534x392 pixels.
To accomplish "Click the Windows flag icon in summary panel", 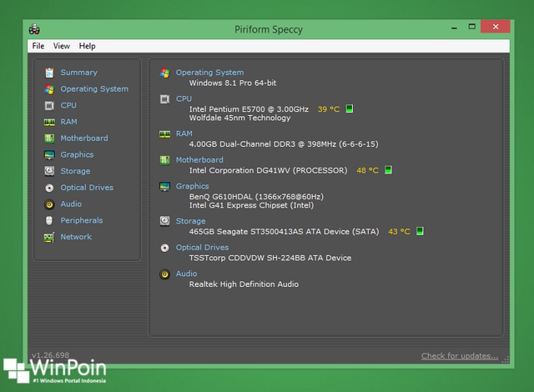I will pos(165,73).
